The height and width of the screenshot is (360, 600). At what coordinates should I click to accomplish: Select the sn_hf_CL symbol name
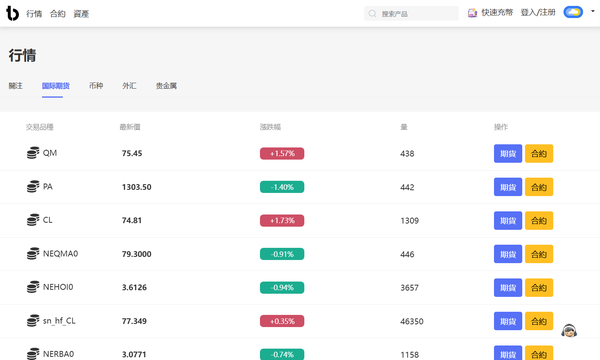point(59,321)
